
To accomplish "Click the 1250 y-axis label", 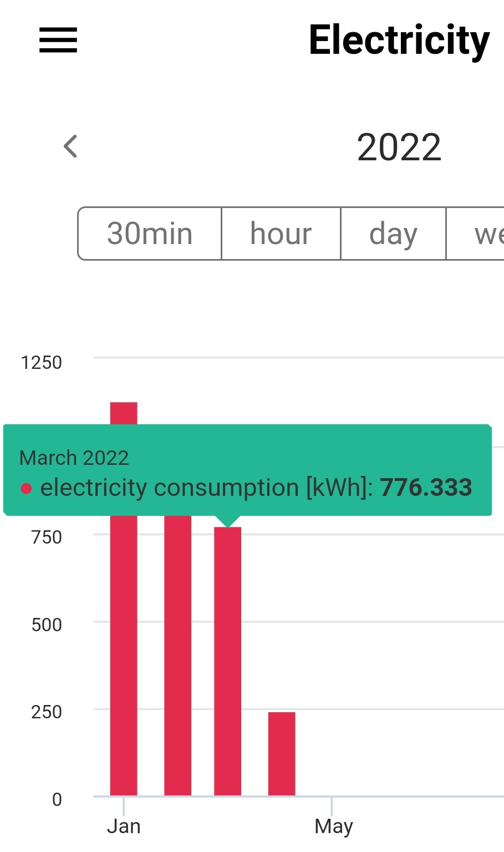I will (x=41, y=363).
